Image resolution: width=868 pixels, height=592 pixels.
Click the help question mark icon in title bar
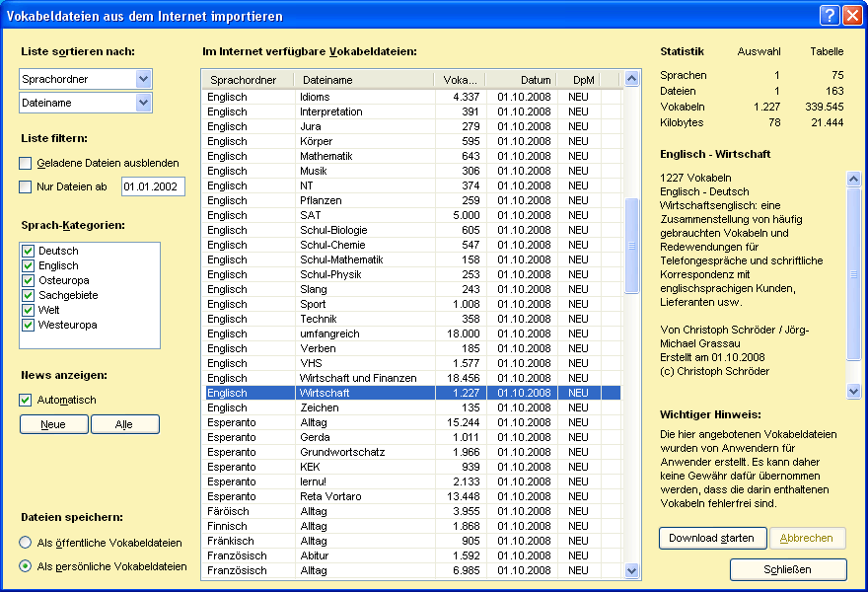830,16
